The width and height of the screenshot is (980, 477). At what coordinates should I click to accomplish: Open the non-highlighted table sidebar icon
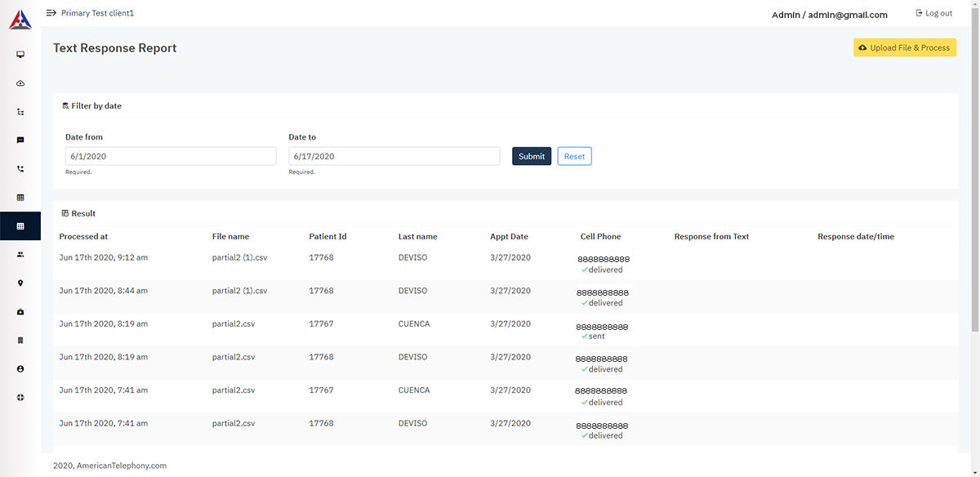point(20,198)
